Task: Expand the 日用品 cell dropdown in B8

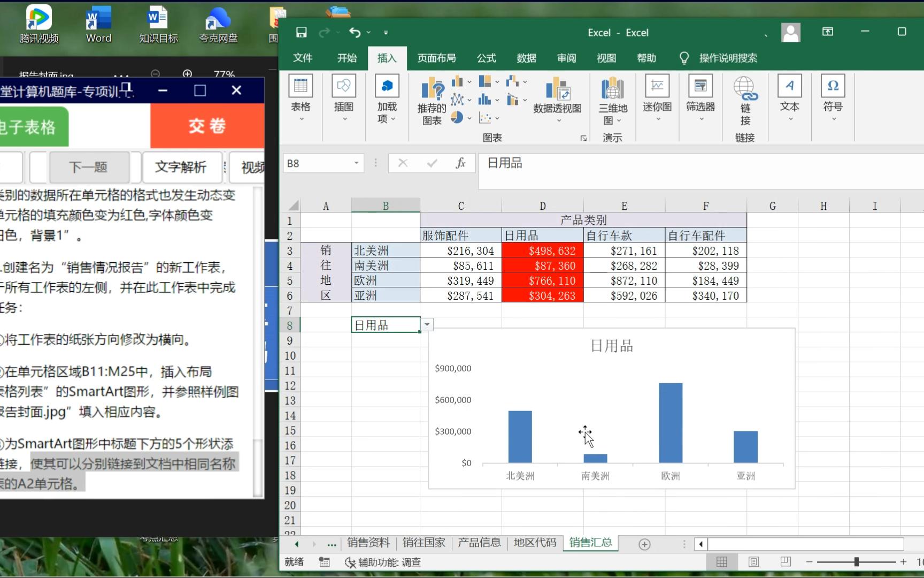Action: pos(426,324)
